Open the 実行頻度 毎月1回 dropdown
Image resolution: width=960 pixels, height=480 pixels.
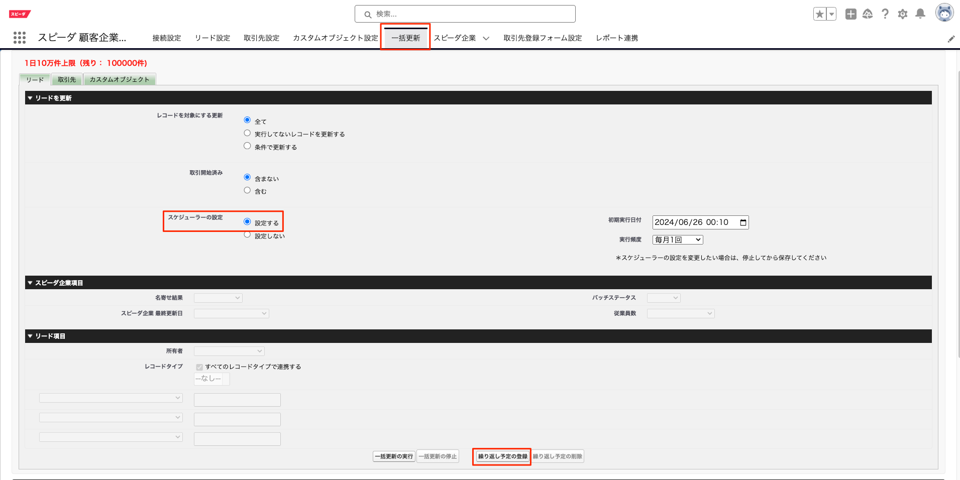[x=677, y=240]
